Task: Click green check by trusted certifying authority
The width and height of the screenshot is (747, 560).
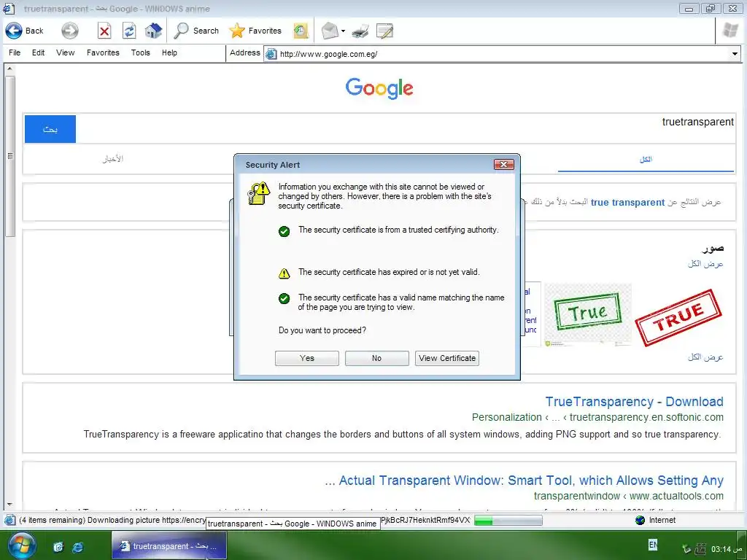Action: point(284,231)
